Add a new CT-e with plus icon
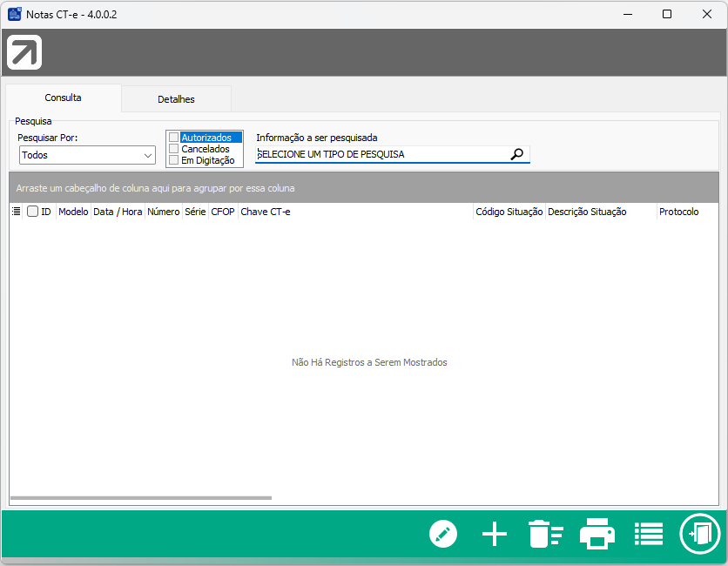This screenshot has width=728, height=566. tap(494, 533)
